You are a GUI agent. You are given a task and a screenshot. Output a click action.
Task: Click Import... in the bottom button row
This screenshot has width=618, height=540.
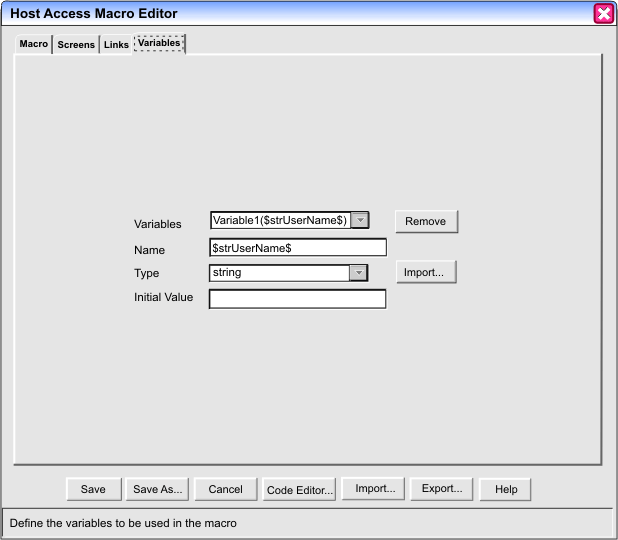coord(373,489)
